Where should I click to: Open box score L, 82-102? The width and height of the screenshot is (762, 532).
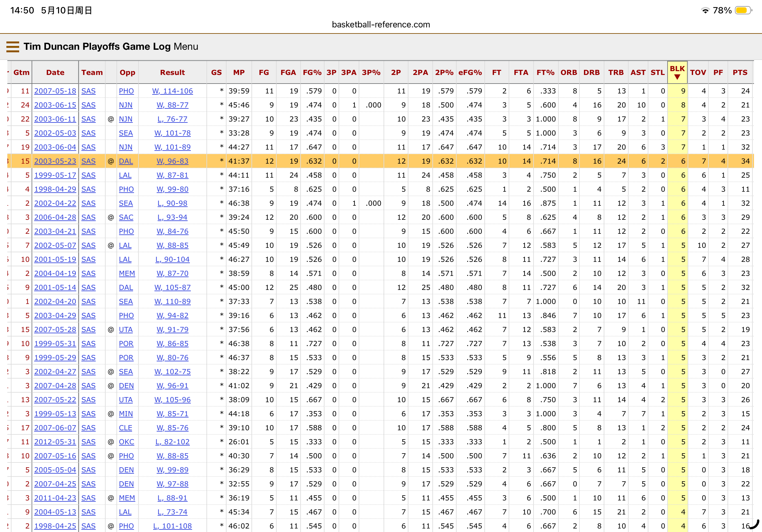click(172, 442)
